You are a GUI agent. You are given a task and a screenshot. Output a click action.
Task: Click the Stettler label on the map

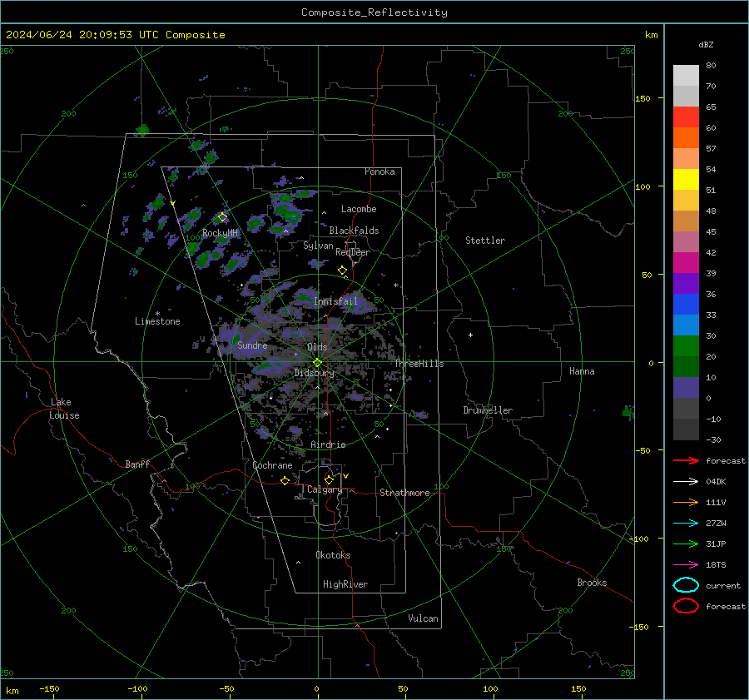click(x=485, y=241)
